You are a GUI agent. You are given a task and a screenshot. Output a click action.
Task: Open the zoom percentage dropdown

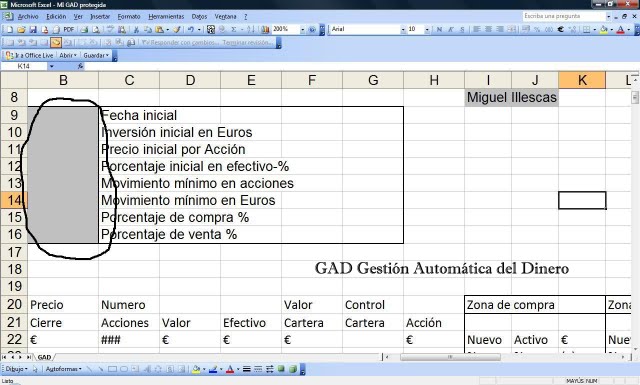[x=302, y=29]
